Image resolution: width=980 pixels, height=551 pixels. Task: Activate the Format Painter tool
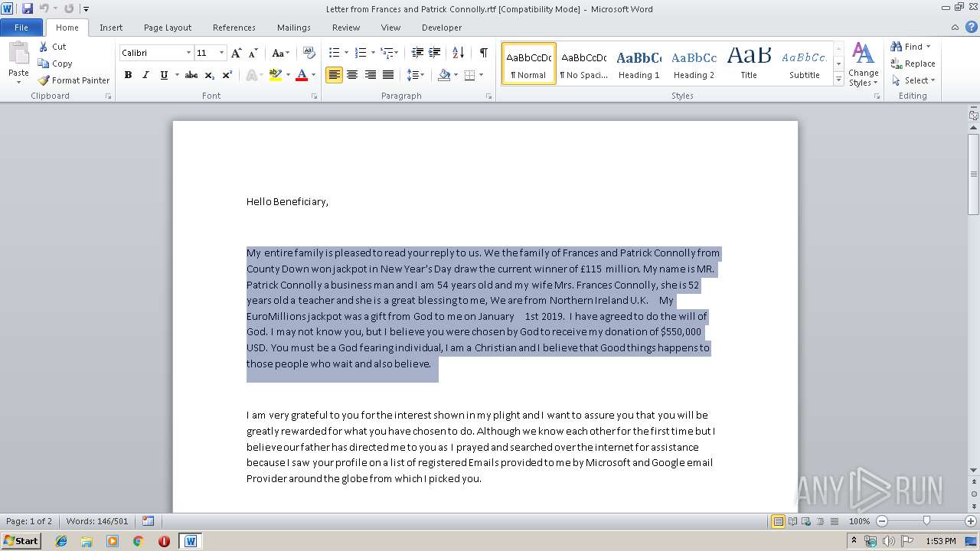point(74,80)
